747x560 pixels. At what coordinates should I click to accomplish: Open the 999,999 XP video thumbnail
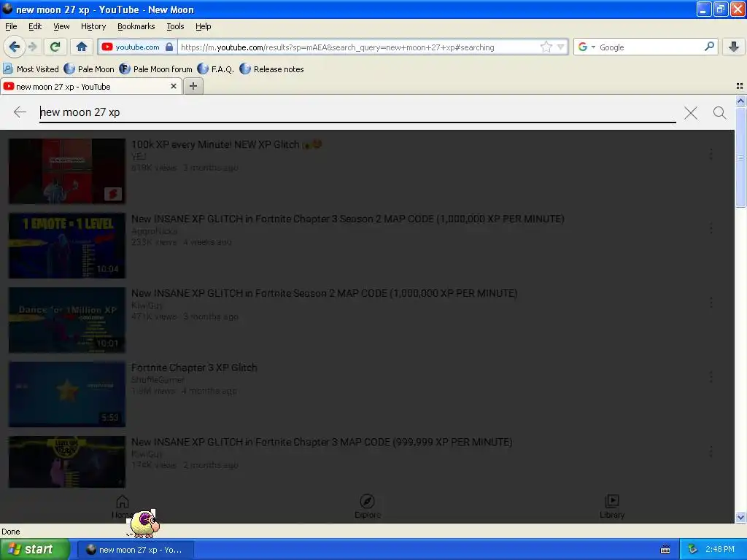point(67,462)
